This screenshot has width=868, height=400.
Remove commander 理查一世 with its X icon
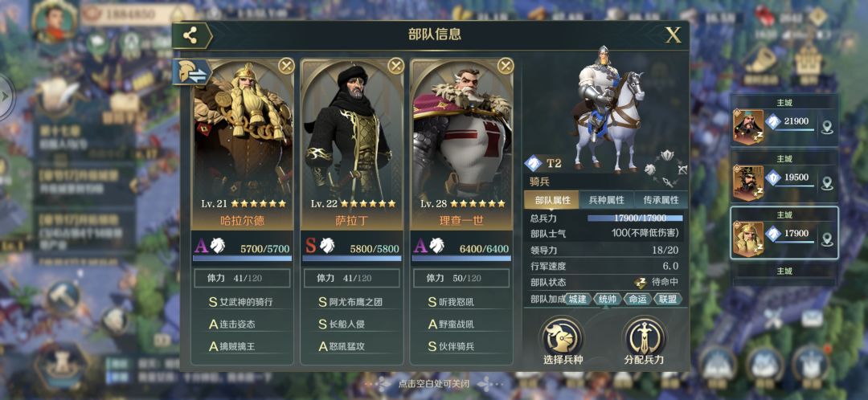(506, 67)
